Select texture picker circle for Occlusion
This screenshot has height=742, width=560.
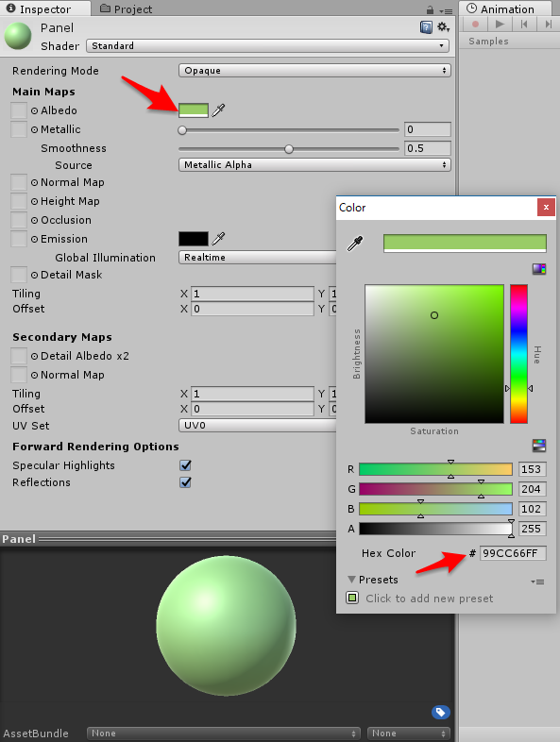[x=35, y=221]
